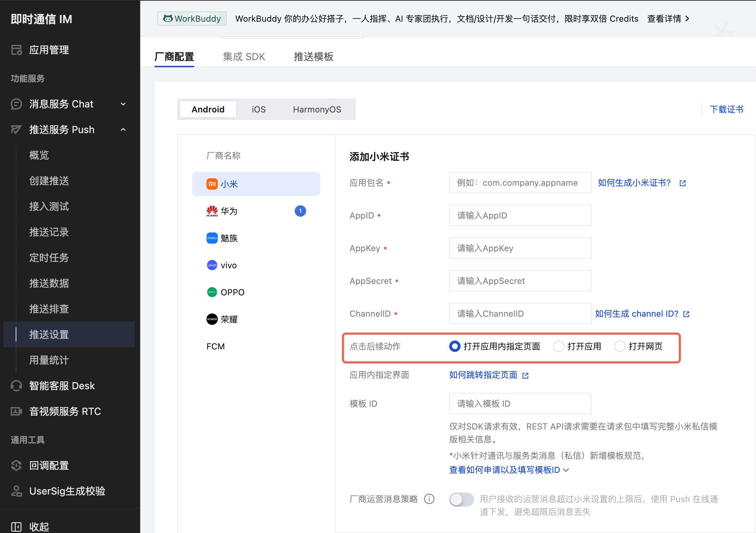Screen dimensions: 756x533
Task: Open the 如何跳转指定页面 link
Action: click(483, 375)
